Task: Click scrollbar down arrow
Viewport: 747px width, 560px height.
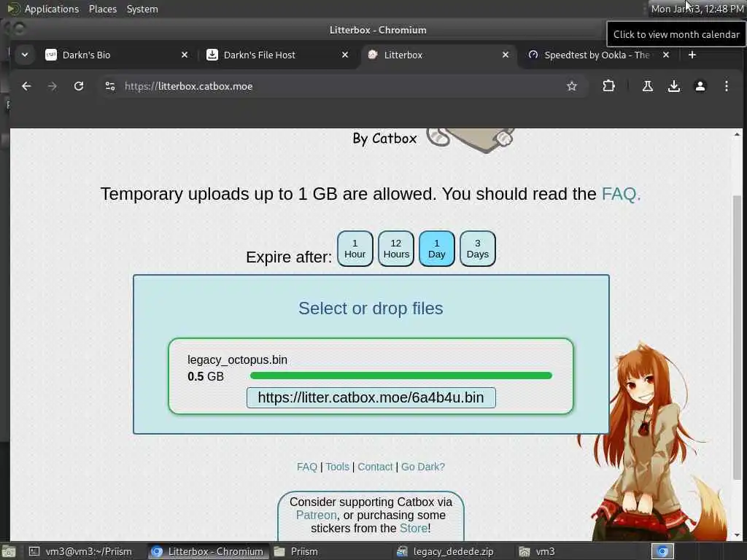Action: [x=737, y=534]
